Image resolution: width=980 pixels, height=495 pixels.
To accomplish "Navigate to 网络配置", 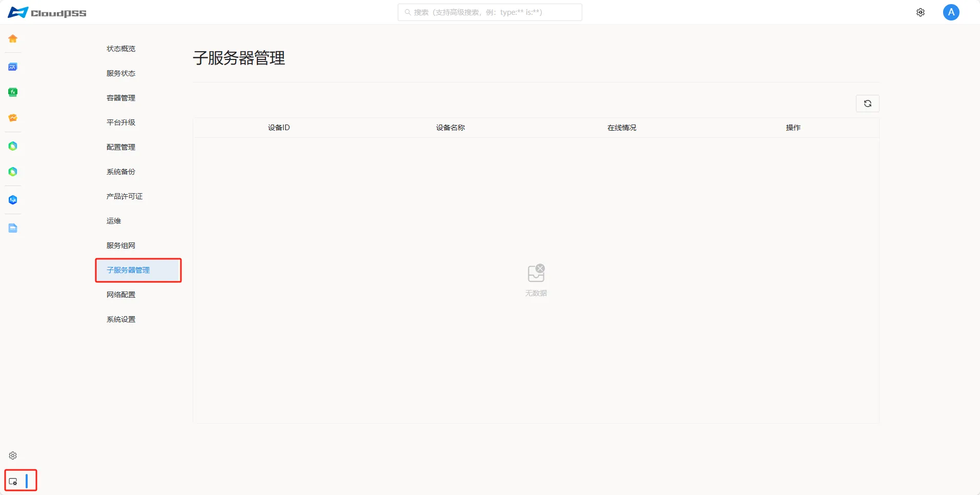I will [121, 295].
